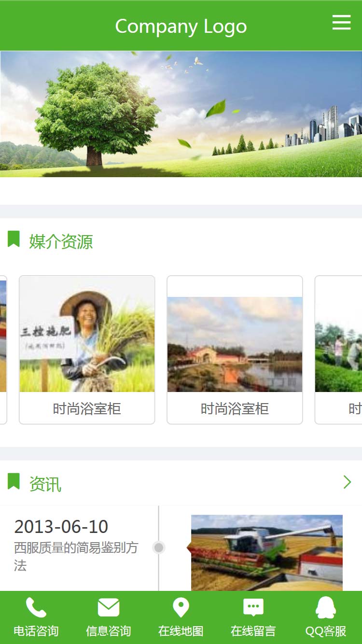Select the 电话咨询 tab label
362x644 pixels.
36,631
